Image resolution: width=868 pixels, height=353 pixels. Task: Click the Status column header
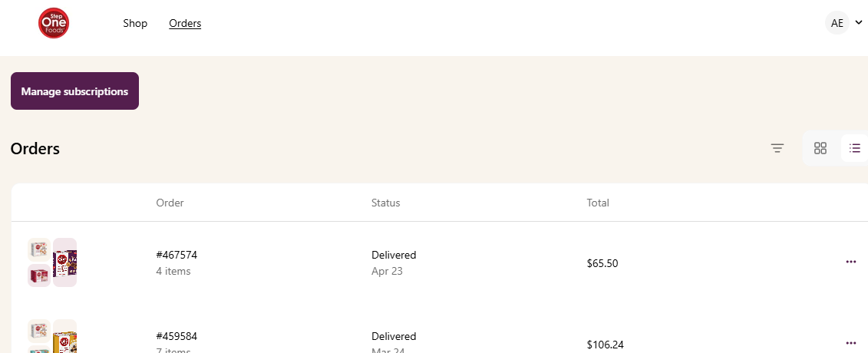[385, 203]
